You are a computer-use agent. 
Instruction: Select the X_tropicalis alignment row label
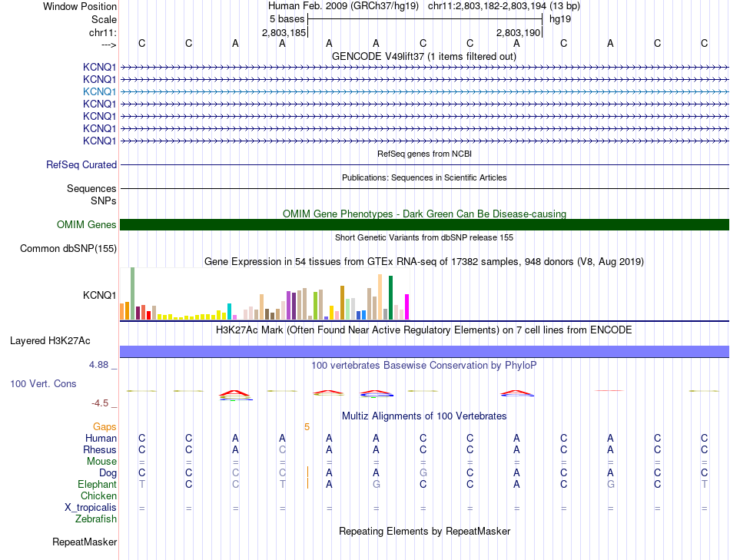point(91,508)
